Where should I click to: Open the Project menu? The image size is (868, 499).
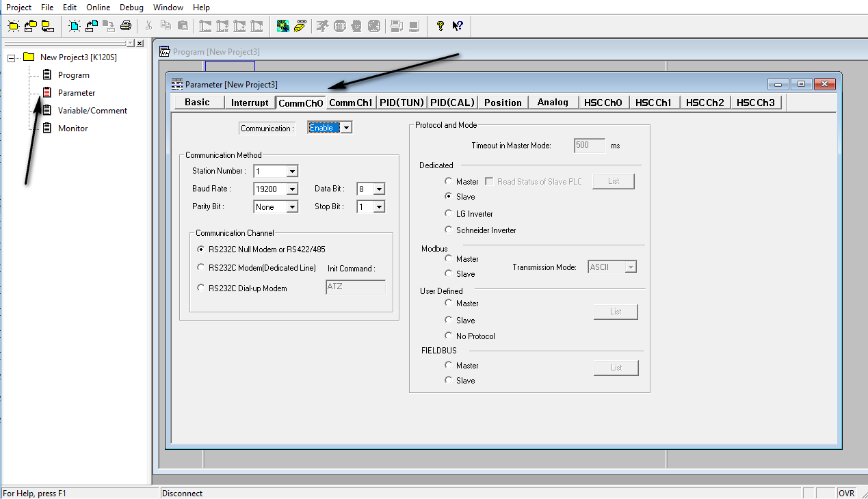pyautogui.click(x=19, y=8)
